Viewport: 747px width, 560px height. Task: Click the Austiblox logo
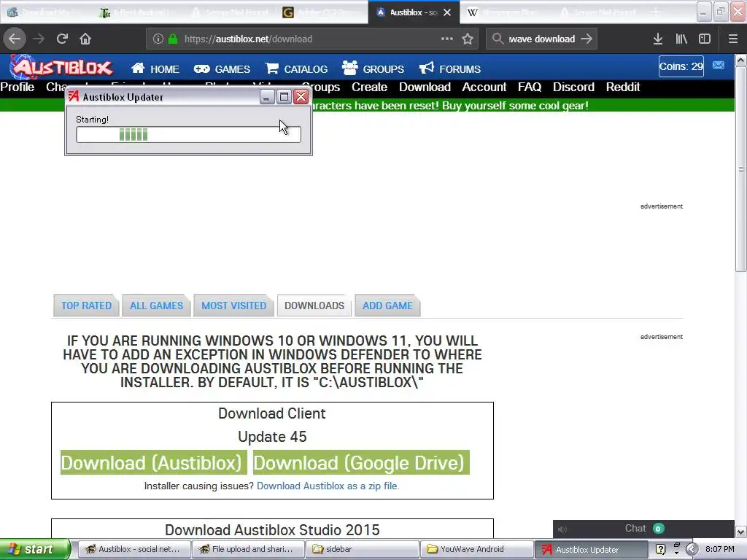click(62, 67)
